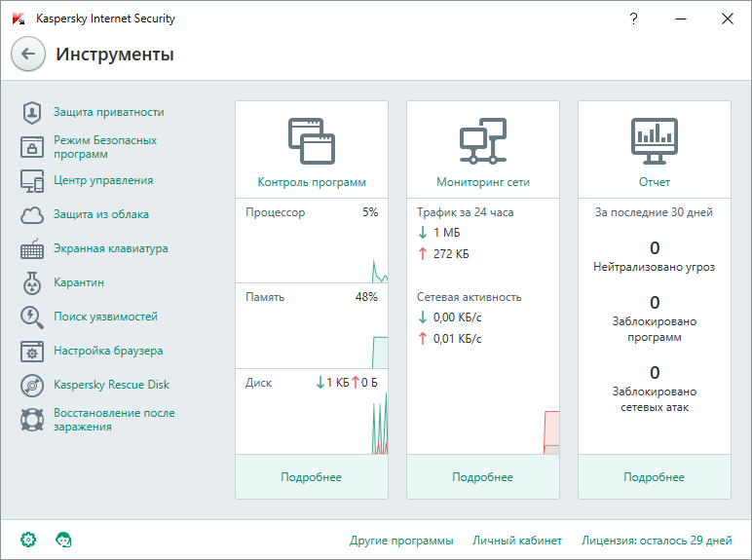
Task: Open Защита из облака link
Action: tap(101, 214)
